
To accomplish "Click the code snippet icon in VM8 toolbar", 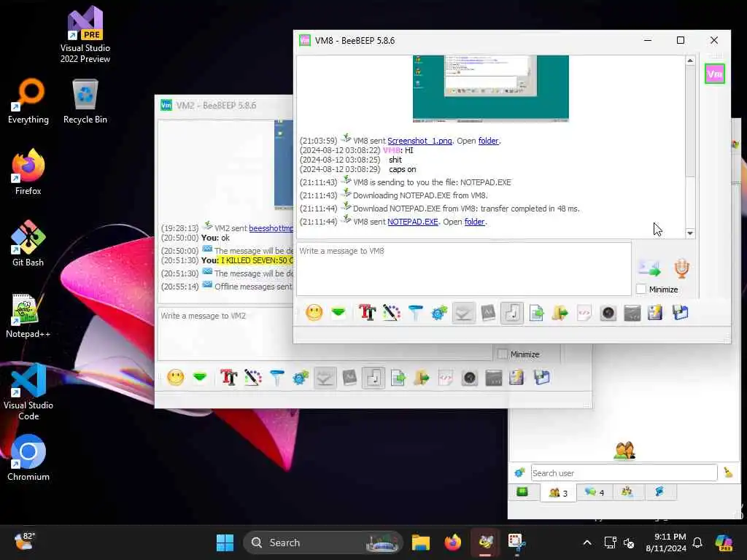I will pyautogui.click(x=584, y=313).
